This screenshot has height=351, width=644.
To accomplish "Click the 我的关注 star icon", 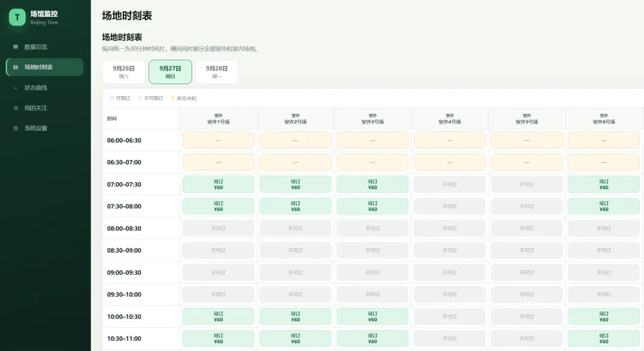I will point(16,107).
